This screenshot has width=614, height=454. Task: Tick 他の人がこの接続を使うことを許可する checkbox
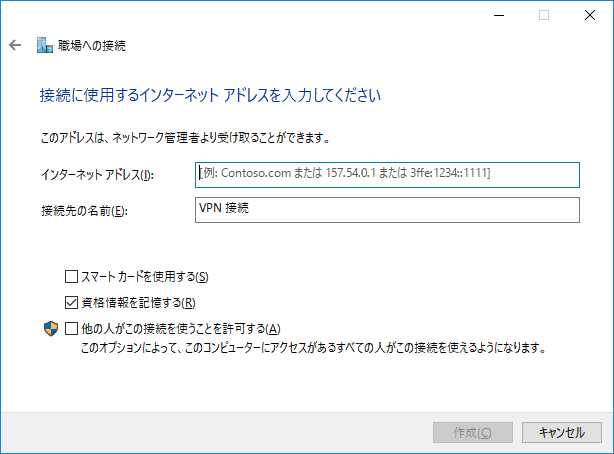pos(71,328)
